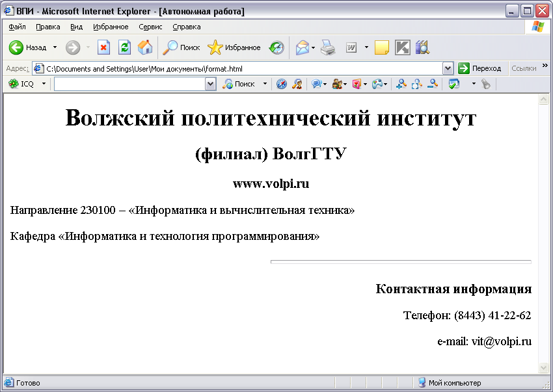This screenshot has width=553, height=392.
Task: Click the Windows flag logo in the menu bar
Action: (x=537, y=27)
